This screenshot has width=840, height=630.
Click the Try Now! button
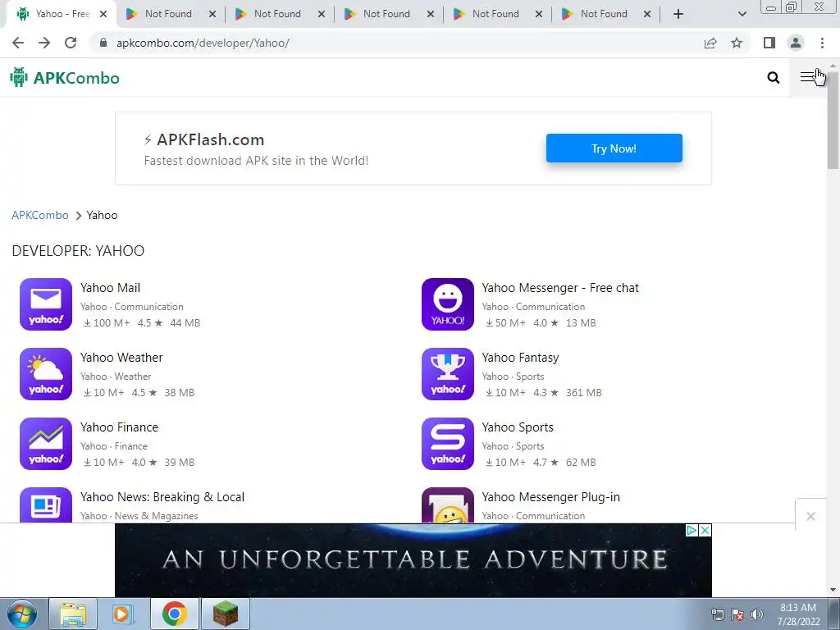coord(614,148)
